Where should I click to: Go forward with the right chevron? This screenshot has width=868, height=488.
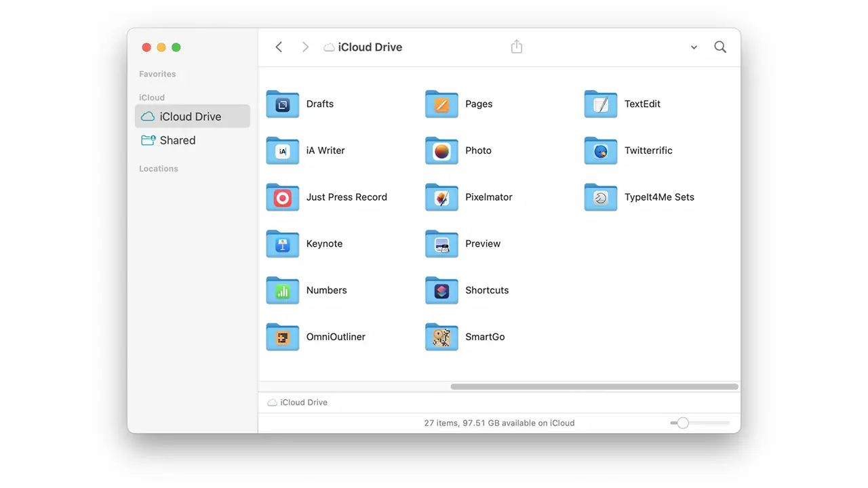click(x=305, y=47)
